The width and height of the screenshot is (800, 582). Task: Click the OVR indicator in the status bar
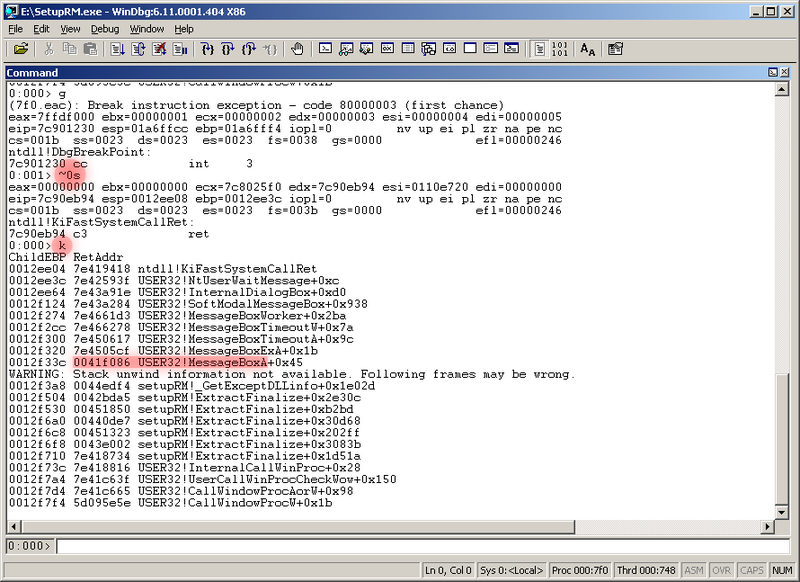coord(721,570)
